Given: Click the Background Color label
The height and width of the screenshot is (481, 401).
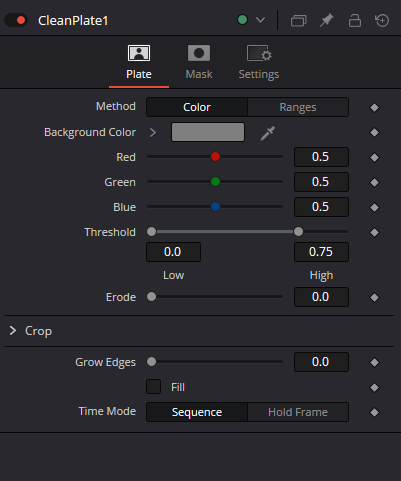Looking at the screenshot, I should coord(90,132).
